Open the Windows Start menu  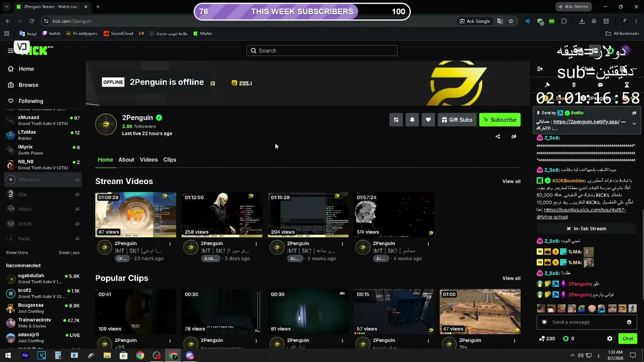8,356
